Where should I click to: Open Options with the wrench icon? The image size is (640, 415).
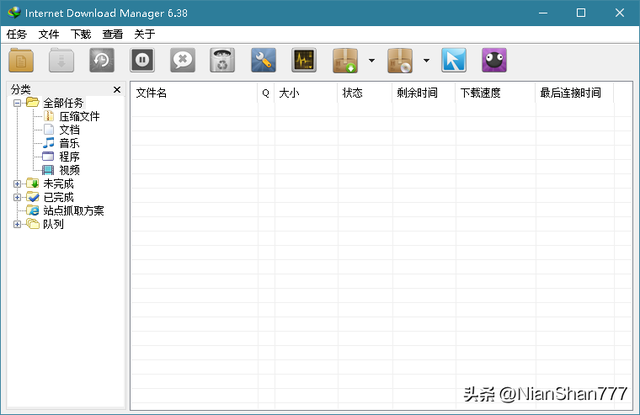point(263,60)
